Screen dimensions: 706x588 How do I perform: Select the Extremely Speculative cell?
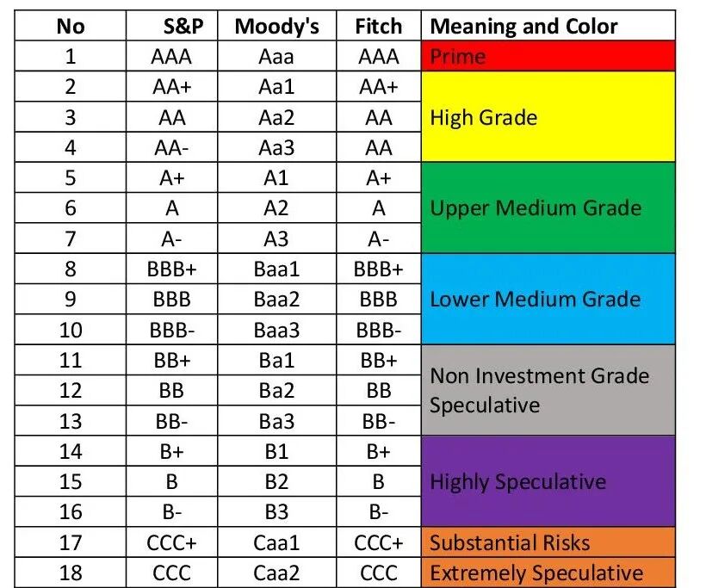548,573
